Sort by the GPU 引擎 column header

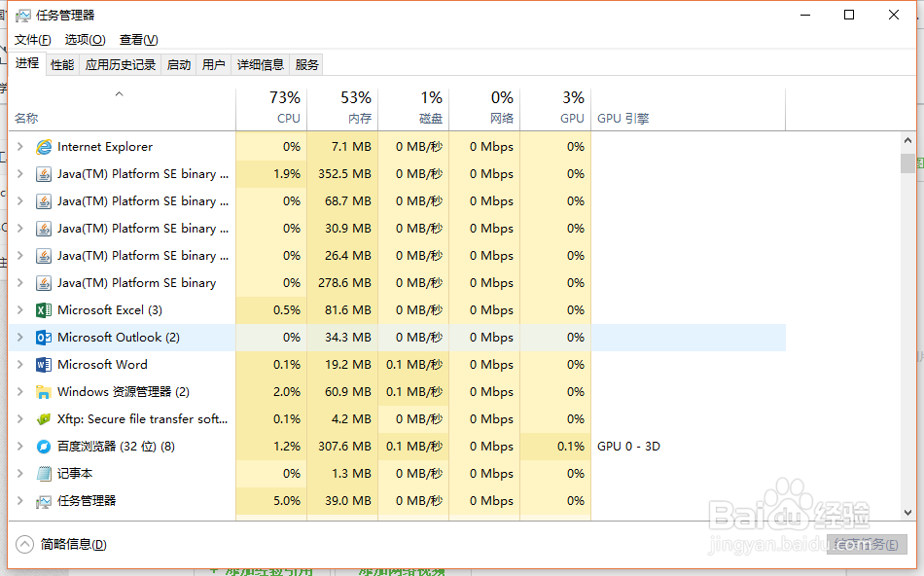(x=689, y=109)
